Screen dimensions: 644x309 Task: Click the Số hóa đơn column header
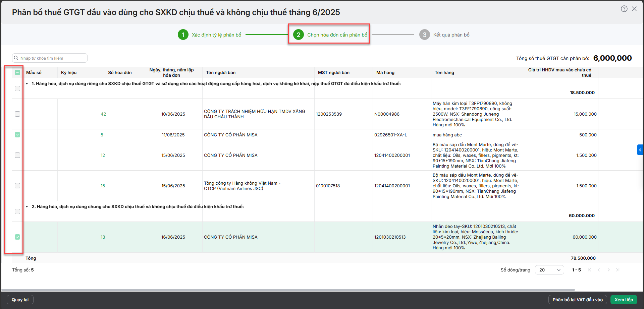pos(120,72)
